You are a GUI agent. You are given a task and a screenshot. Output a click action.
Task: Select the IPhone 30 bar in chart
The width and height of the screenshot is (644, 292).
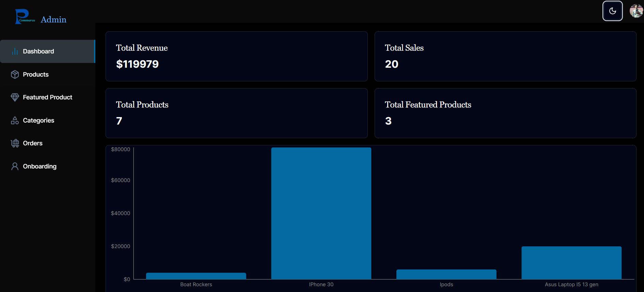[x=321, y=213]
